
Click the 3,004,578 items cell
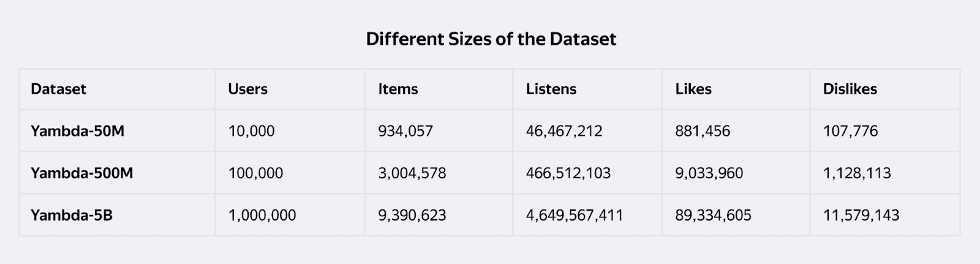click(x=412, y=173)
